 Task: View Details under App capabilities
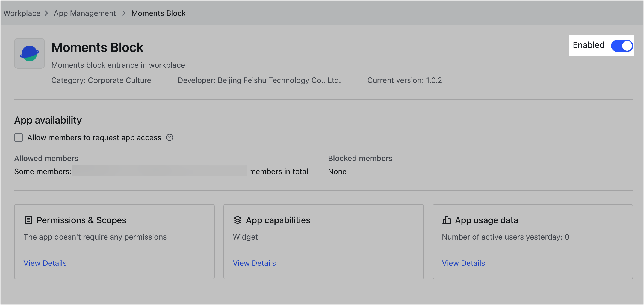tap(254, 263)
